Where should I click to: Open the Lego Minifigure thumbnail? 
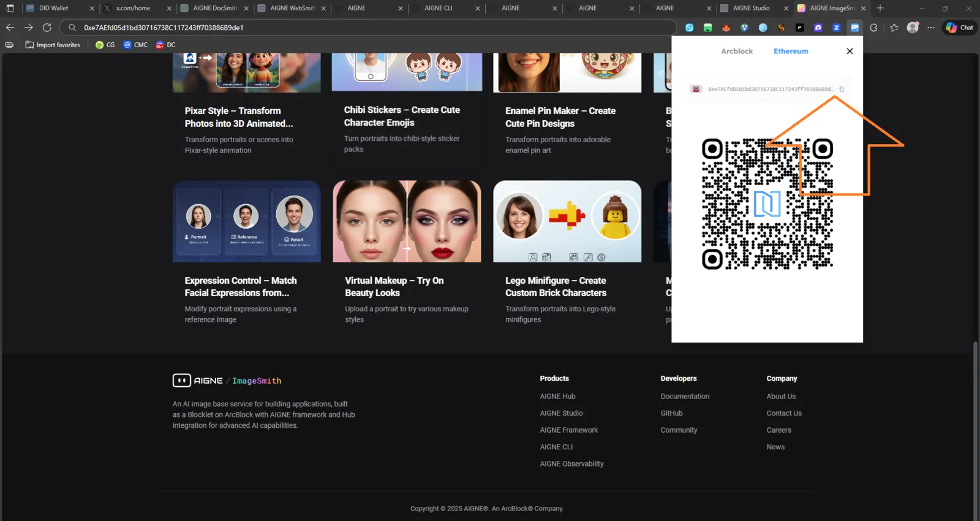[567, 221]
